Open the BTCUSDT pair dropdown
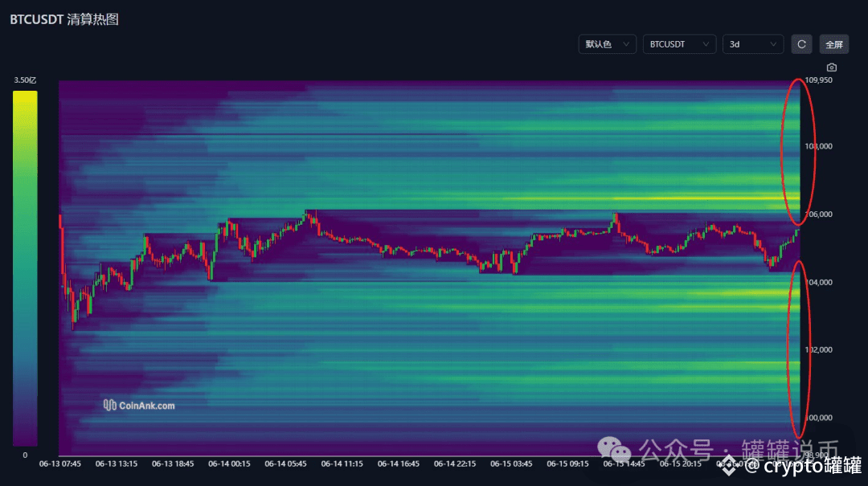The image size is (868, 486). click(679, 44)
